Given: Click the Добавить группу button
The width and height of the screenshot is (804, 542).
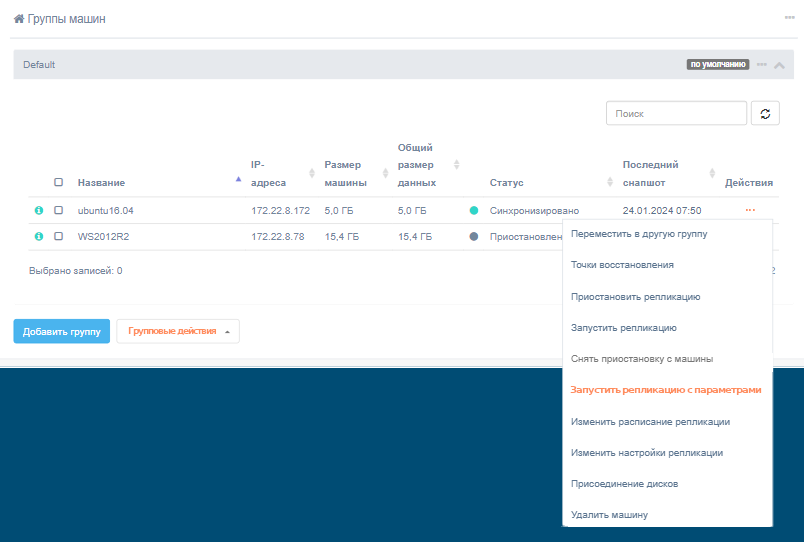Looking at the screenshot, I should pyautogui.click(x=61, y=331).
